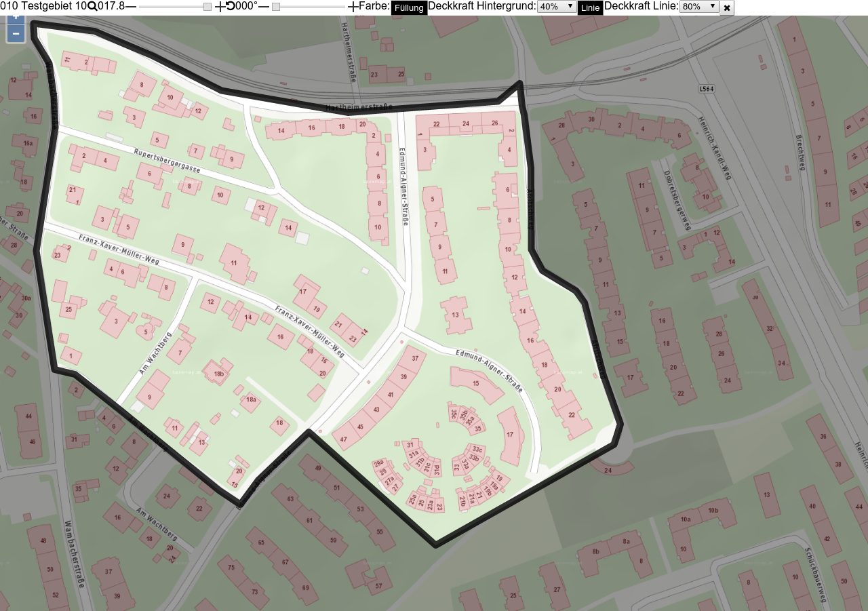Click the rotation reset arrow icon

click(231, 6)
